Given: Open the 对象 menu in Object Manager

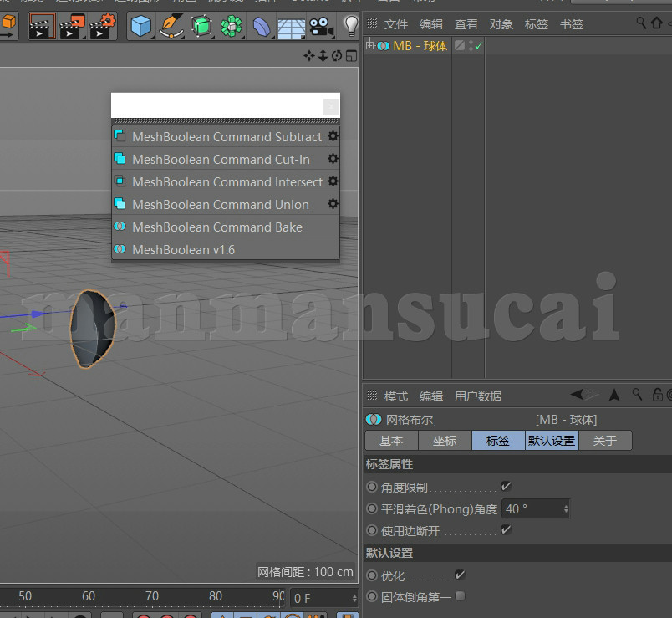Looking at the screenshot, I should (501, 24).
